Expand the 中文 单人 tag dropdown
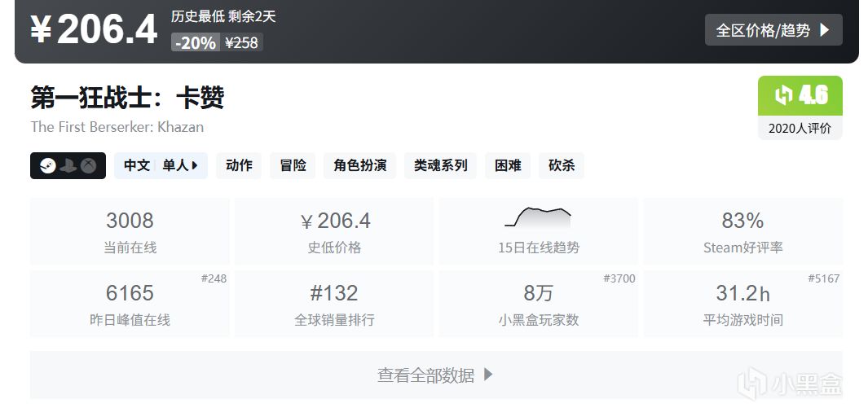 pyautogui.click(x=161, y=165)
